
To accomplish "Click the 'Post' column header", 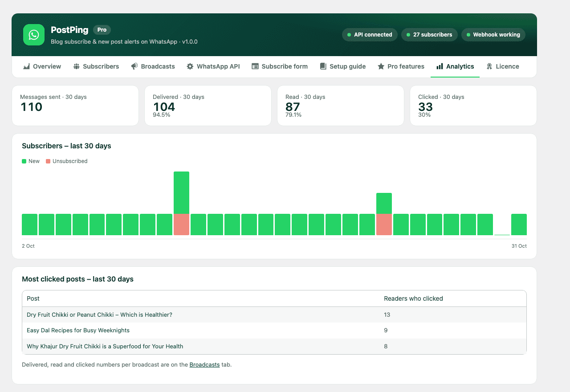I will (33, 298).
